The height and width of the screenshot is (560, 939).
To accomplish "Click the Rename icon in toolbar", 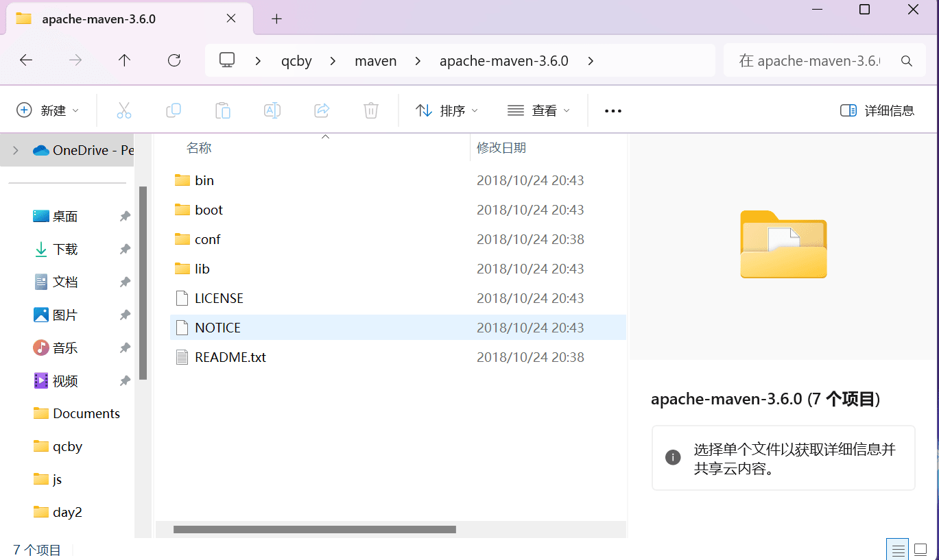I will (x=272, y=110).
